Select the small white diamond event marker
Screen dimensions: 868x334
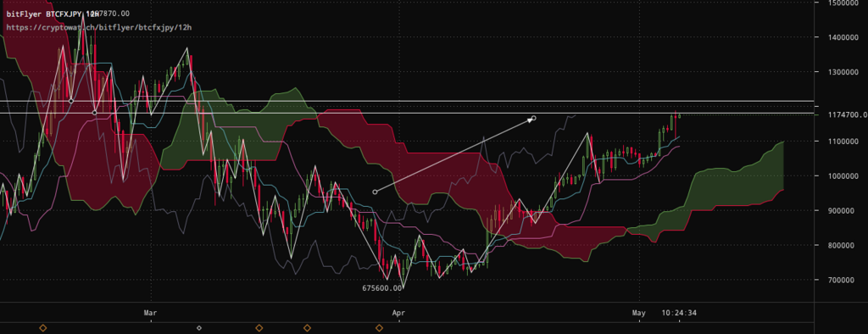(199, 328)
